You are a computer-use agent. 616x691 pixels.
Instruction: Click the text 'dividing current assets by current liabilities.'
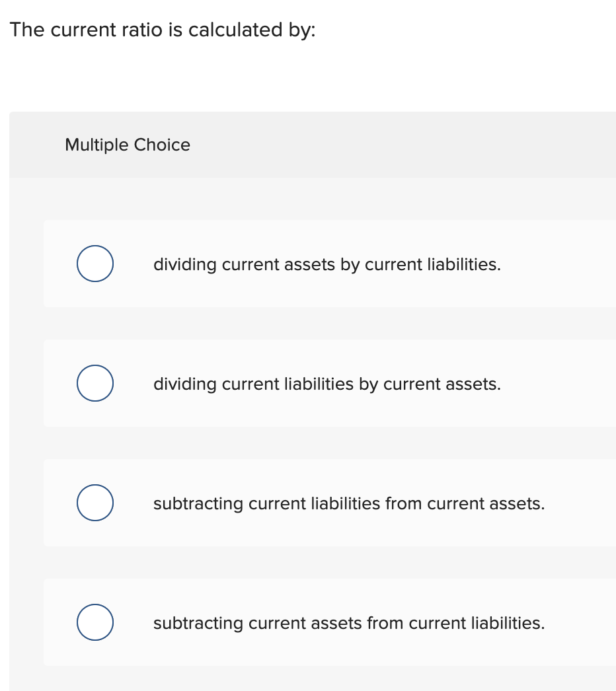(327, 265)
